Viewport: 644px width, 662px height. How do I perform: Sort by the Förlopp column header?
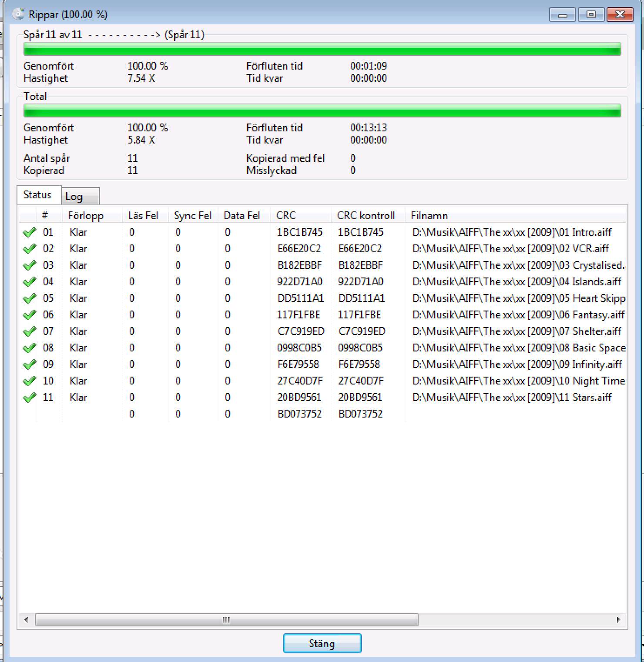pos(92,215)
